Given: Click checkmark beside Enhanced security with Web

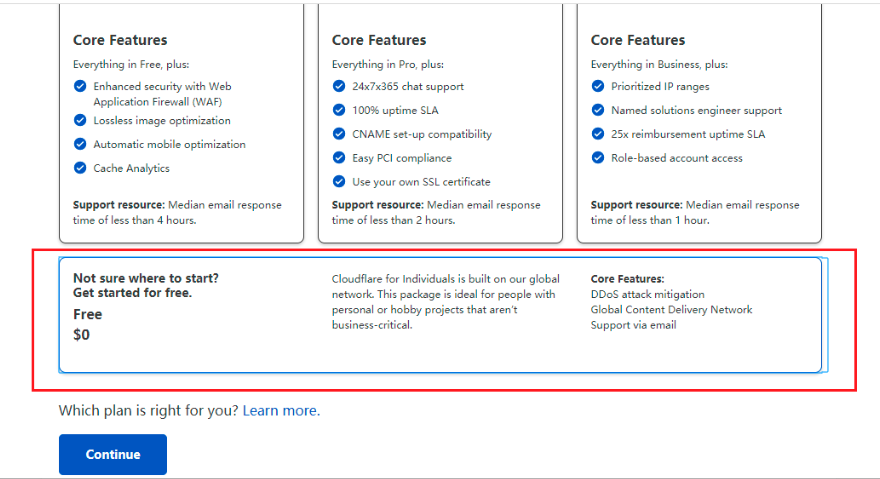Looking at the screenshot, I should click(80, 86).
